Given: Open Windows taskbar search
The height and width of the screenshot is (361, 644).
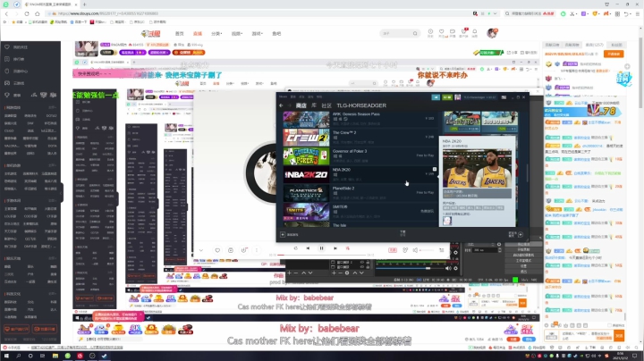Looking at the screenshot, I should click(19, 356).
